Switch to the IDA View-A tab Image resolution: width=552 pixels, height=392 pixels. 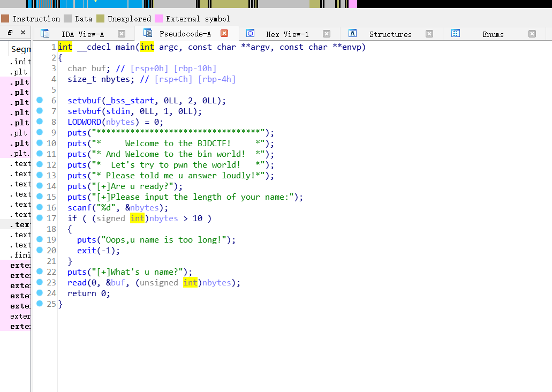(x=82, y=34)
